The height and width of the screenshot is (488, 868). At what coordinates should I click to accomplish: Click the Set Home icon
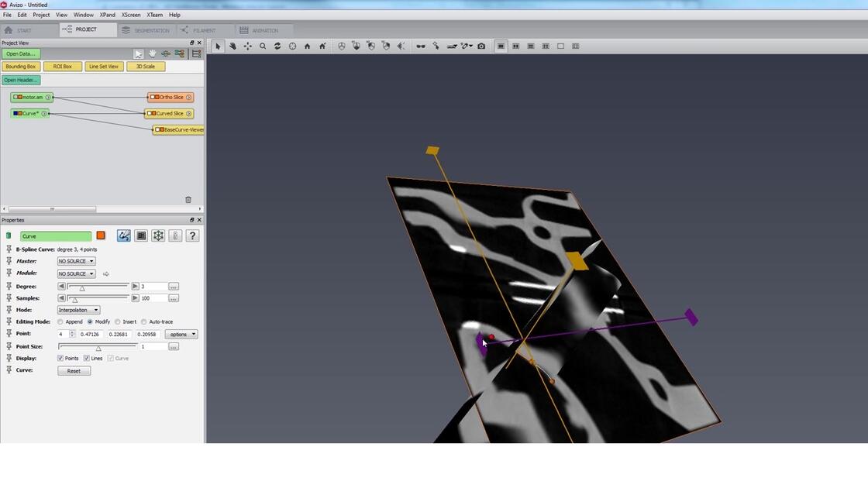[x=322, y=46]
